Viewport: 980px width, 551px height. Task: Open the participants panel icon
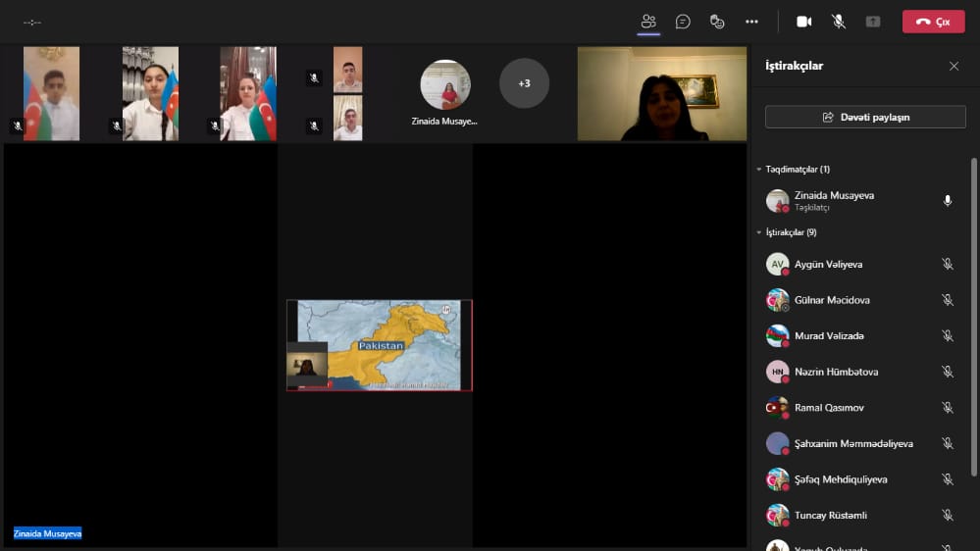(648, 22)
